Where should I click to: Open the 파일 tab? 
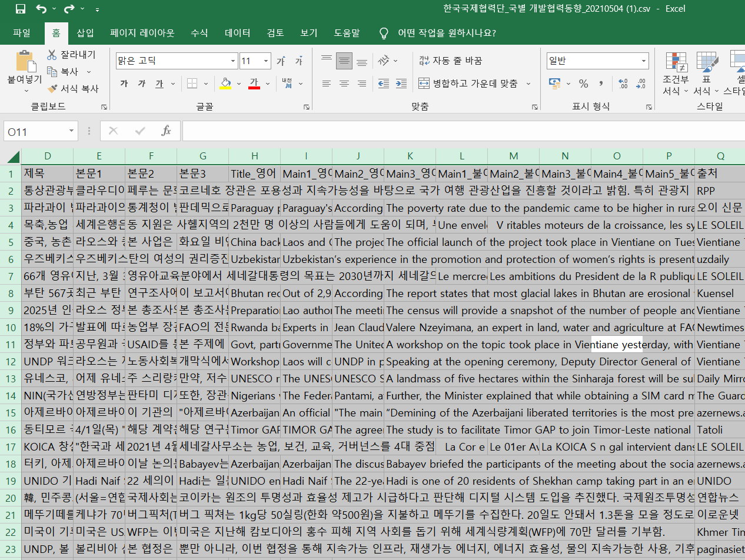pos(22,33)
